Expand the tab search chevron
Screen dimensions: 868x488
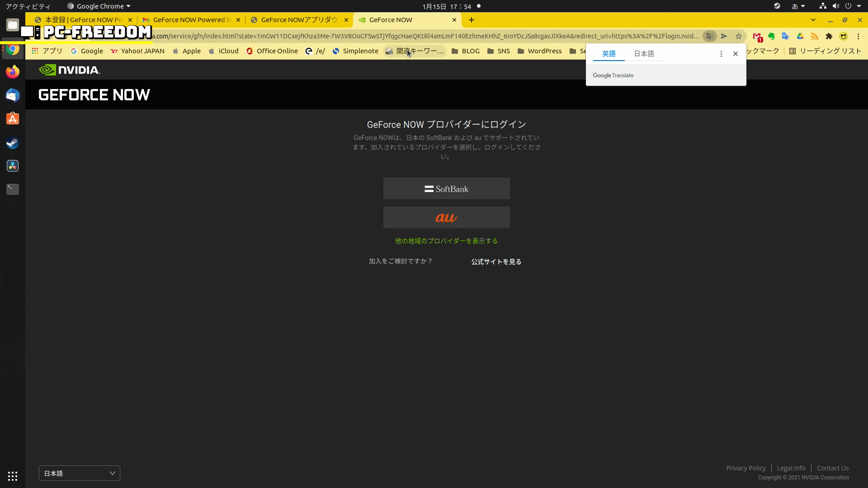(813, 20)
